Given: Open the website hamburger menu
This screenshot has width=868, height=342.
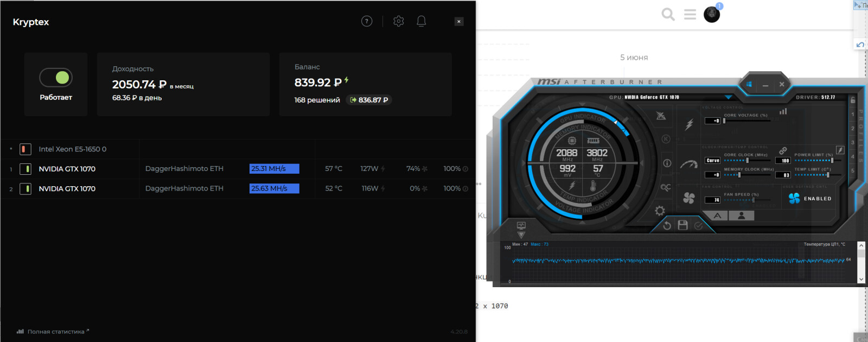Looking at the screenshot, I should (690, 14).
